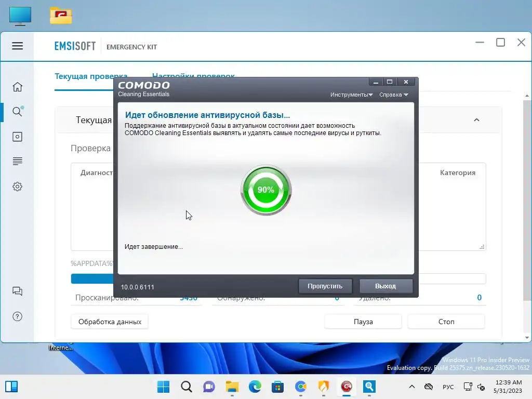Click the green 90% progress indicator
The height and width of the screenshot is (399, 532).
266,190
